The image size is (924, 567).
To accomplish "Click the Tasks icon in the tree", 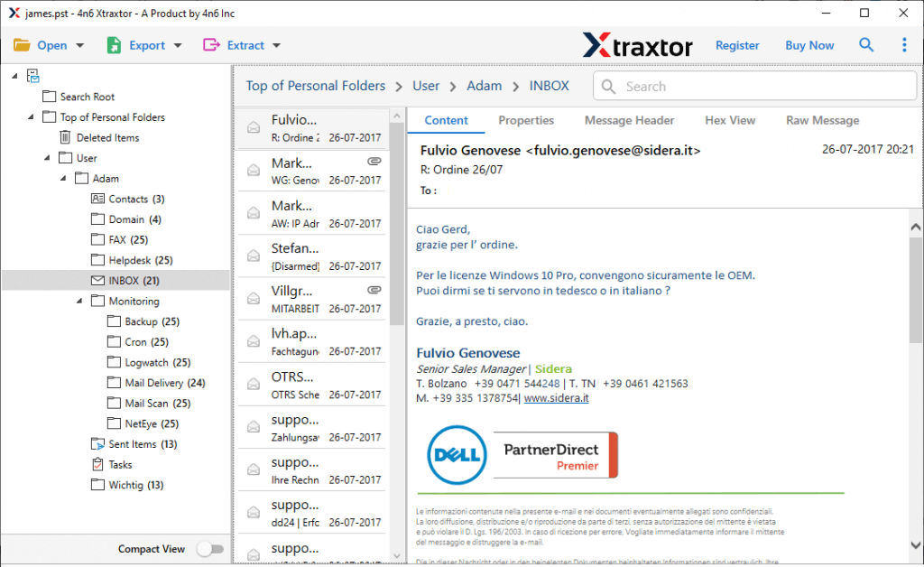I will (x=97, y=464).
